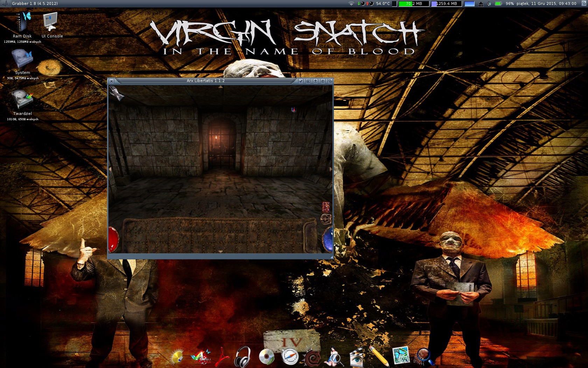Screen dimensions: 588x368
Task: Click the screen depth gadget at the top-right corner
Action: point(583,4)
